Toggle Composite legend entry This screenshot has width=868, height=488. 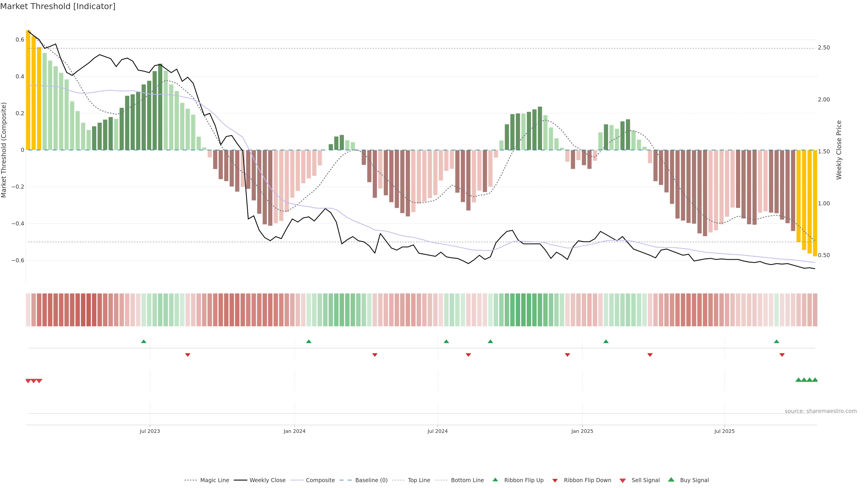point(320,480)
